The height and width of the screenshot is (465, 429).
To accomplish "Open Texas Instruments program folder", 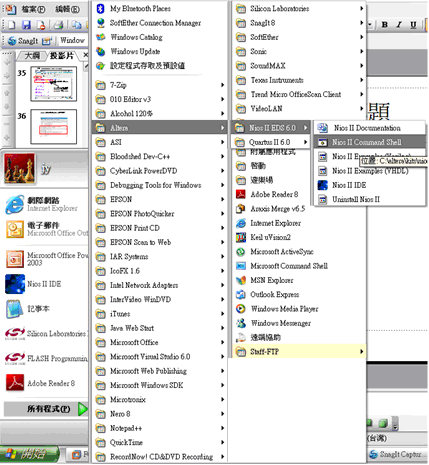I will coord(298,80).
